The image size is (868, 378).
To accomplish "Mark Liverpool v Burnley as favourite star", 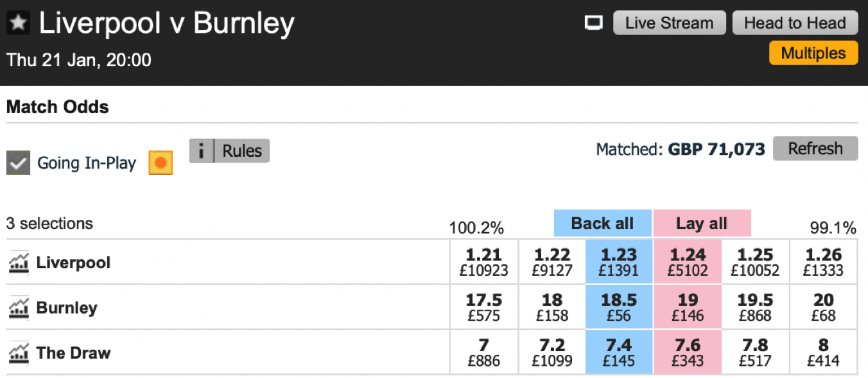I will (19, 24).
